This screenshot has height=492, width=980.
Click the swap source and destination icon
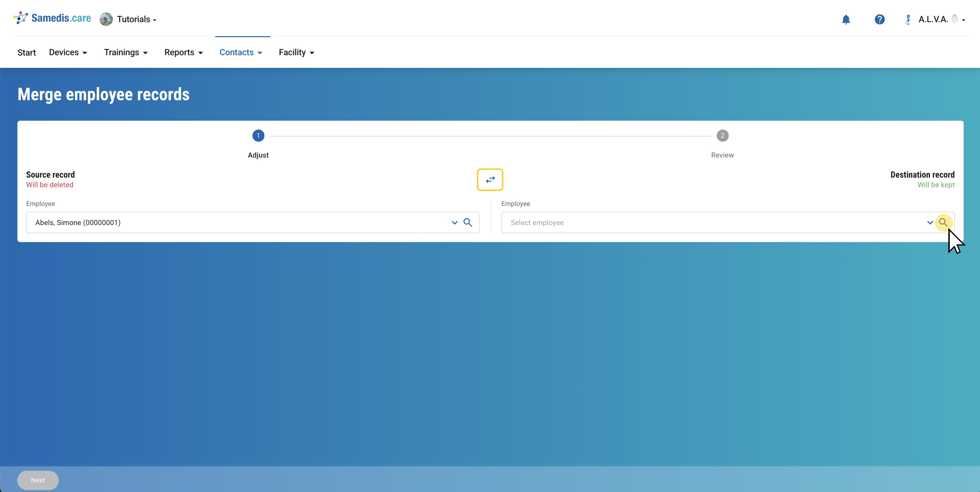coord(490,179)
